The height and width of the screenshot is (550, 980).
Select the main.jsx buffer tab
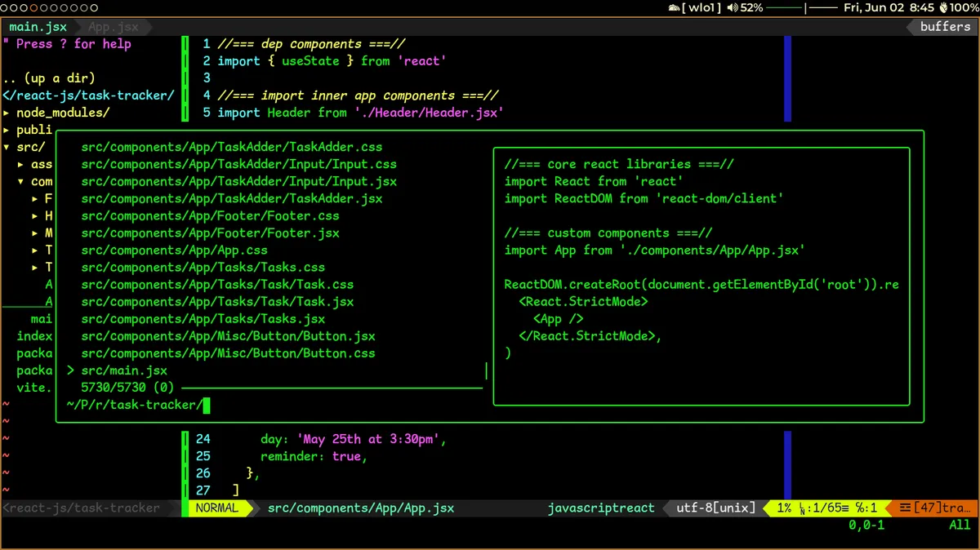pos(38,26)
